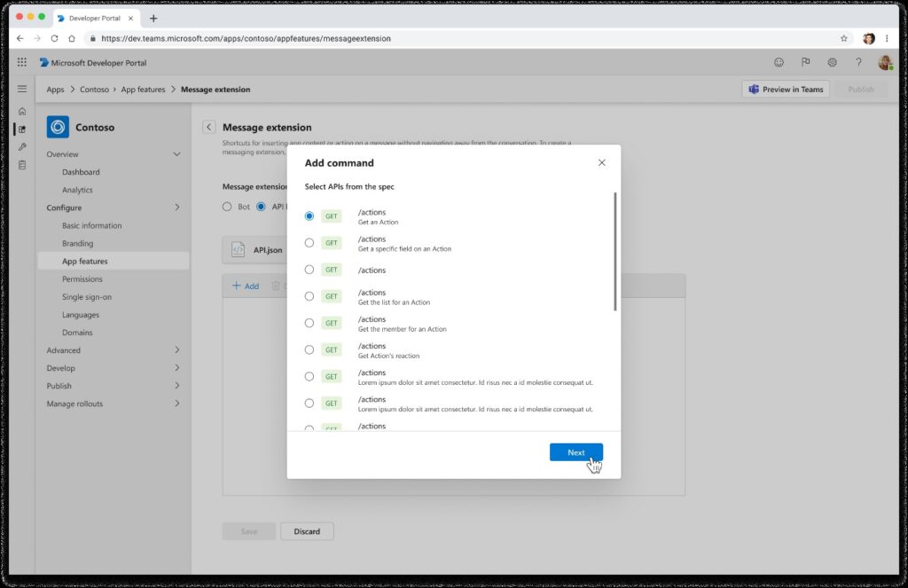Click the back arrow beside Message extension
908x588 pixels.
209,128
